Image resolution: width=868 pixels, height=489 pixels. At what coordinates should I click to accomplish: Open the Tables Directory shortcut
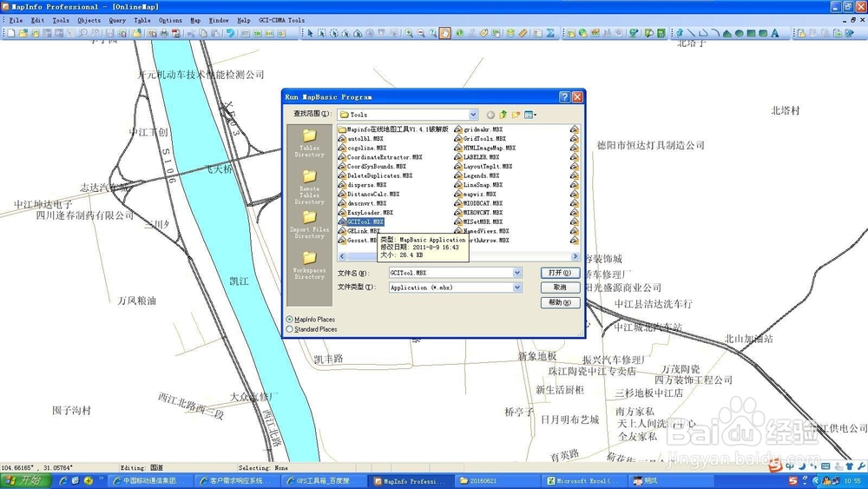pos(310,143)
